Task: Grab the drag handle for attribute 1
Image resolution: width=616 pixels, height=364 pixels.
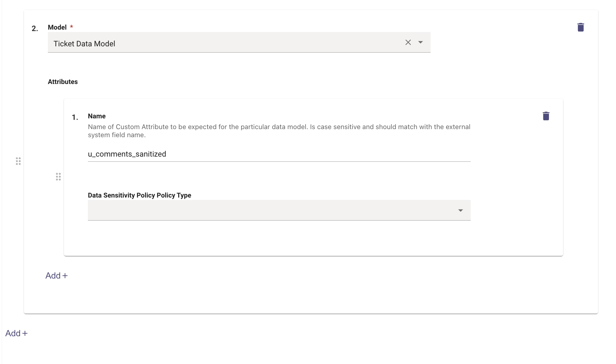Action: coord(58,177)
